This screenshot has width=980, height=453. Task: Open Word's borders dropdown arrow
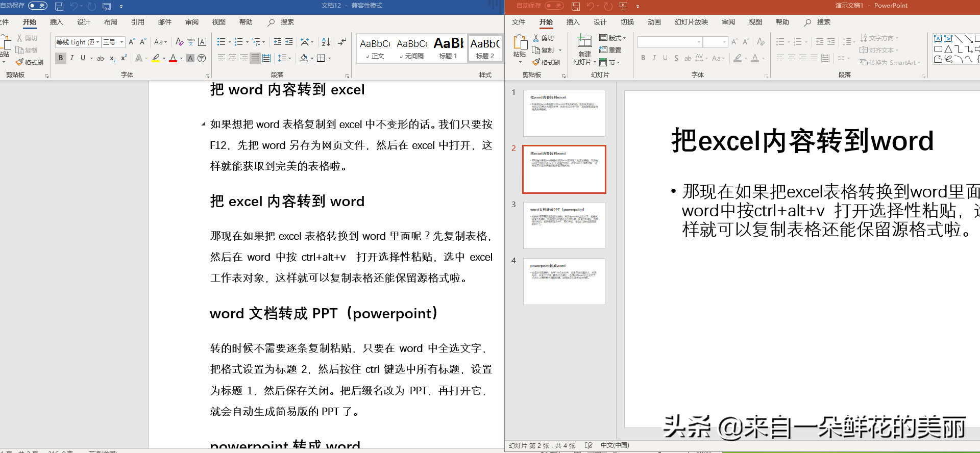tap(329, 58)
